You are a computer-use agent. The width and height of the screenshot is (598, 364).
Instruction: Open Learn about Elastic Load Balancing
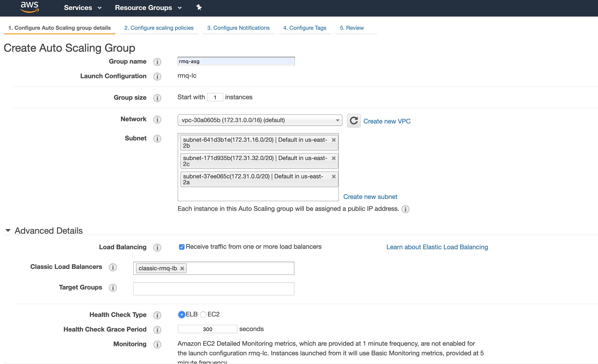point(437,247)
